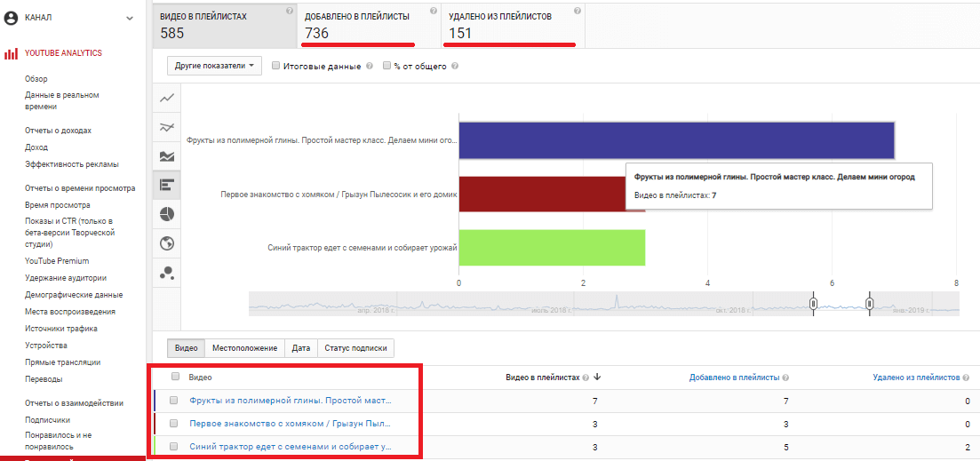Select the bubble chart icon

click(x=166, y=273)
